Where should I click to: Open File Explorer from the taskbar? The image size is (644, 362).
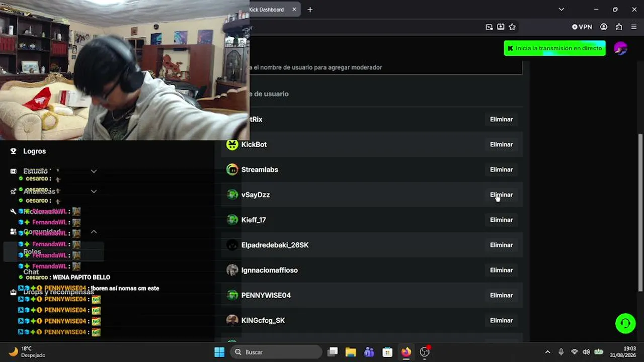(351, 352)
